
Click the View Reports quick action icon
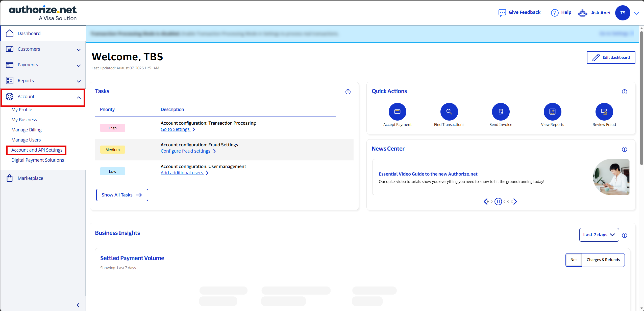coord(552,112)
